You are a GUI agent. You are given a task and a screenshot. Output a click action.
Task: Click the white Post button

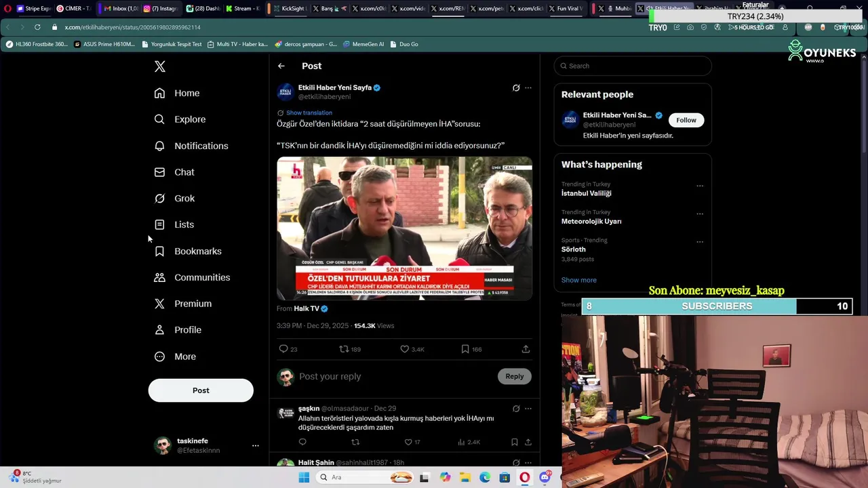(201, 390)
